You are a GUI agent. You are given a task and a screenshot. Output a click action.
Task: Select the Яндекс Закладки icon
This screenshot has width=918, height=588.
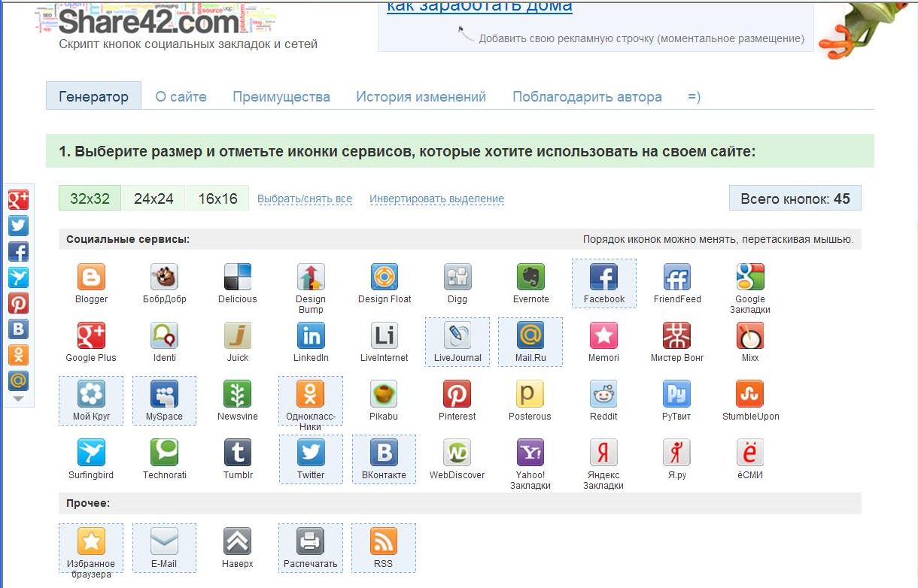point(604,453)
